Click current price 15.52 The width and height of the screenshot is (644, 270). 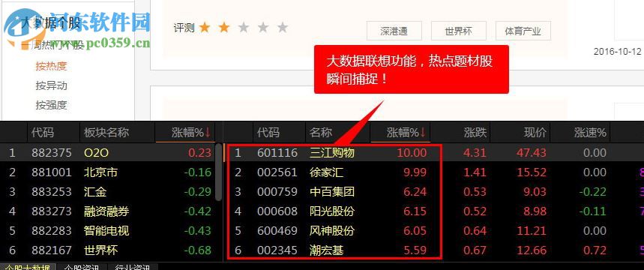(531, 172)
